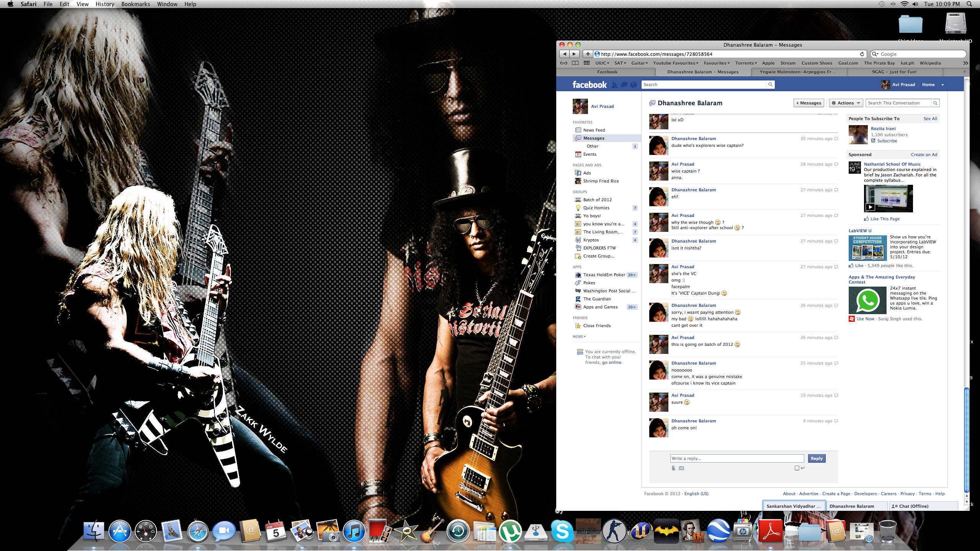Screen dimensions: 980x551
Task: Open the Window menu
Action: [x=167, y=4]
